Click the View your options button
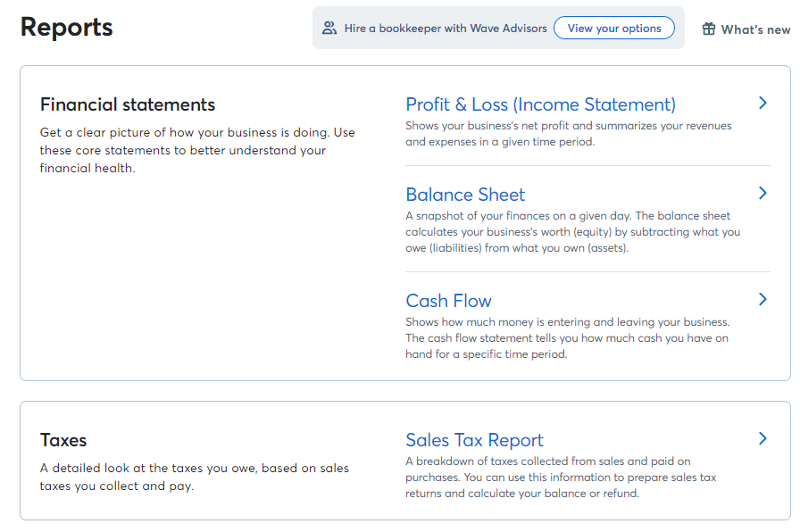800x532 pixels. tap(614, 28)
